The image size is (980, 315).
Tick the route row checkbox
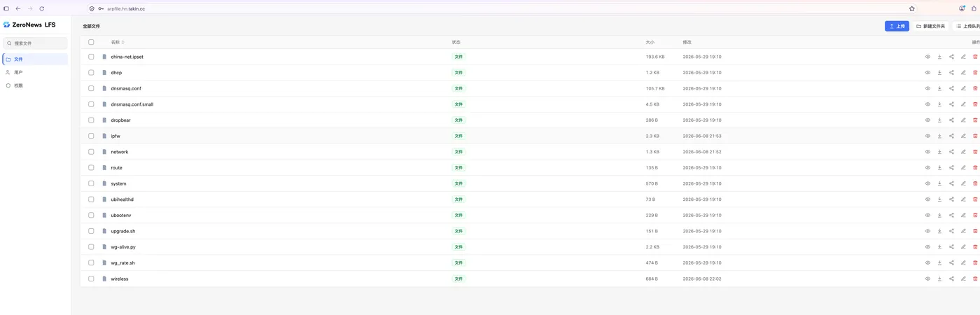click(91, 168)
